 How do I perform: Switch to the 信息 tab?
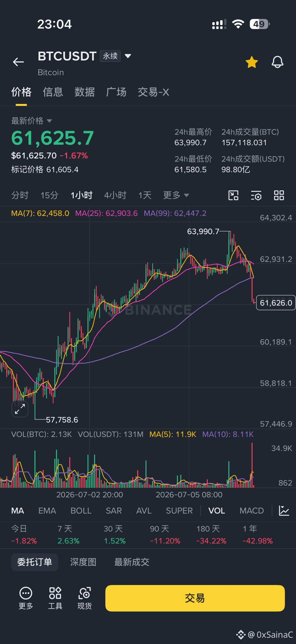(53, 92)
